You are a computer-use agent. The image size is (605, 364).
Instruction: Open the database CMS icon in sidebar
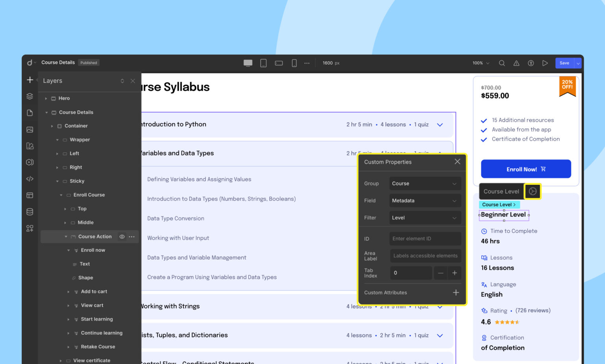tap(30, 212)
